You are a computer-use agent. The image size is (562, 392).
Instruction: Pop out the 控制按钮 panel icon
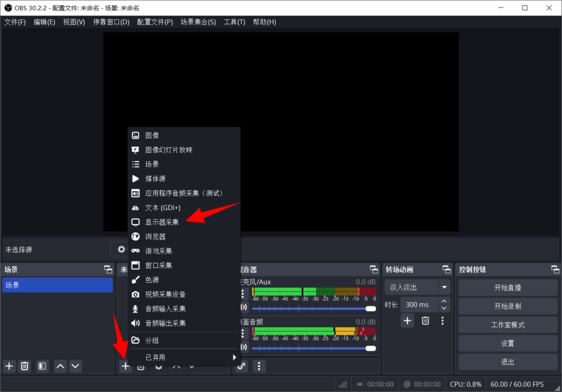coord(555,269)
